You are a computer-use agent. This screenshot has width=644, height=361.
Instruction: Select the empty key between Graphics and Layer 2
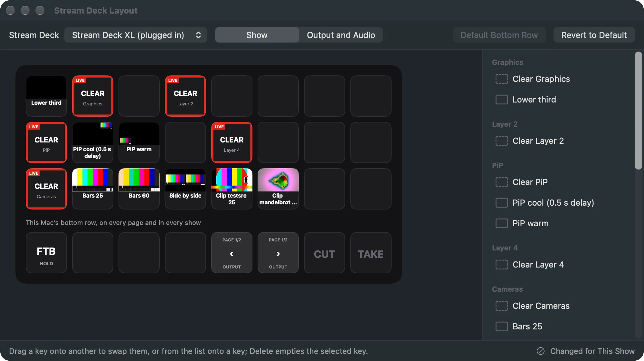pos(139,96)
